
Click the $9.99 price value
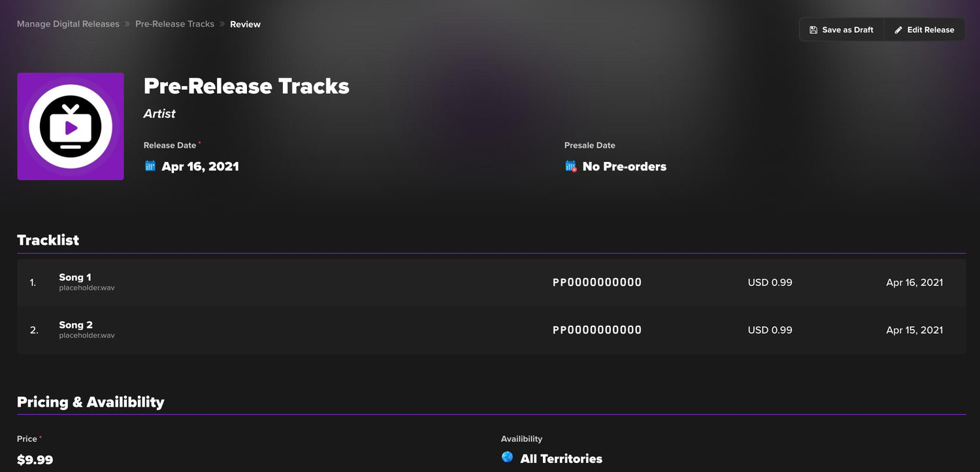point(35,460)
